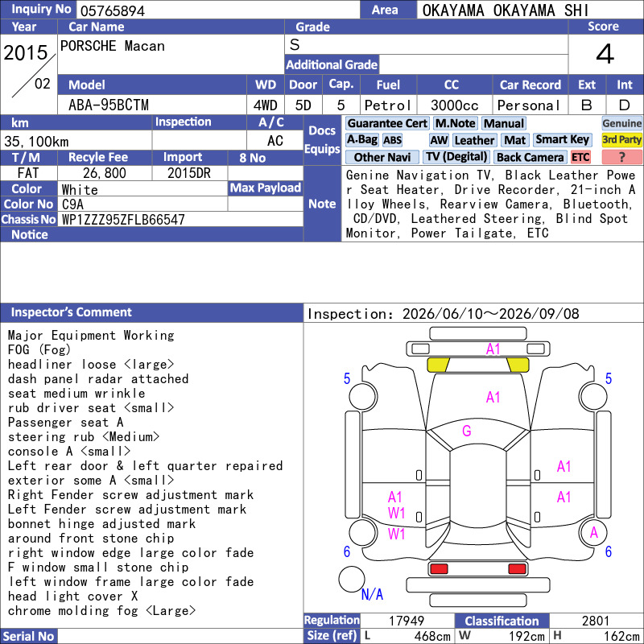The image size is (644, 644).
Task: Click the Leather equipment badge
Action: tap(474, 140)
